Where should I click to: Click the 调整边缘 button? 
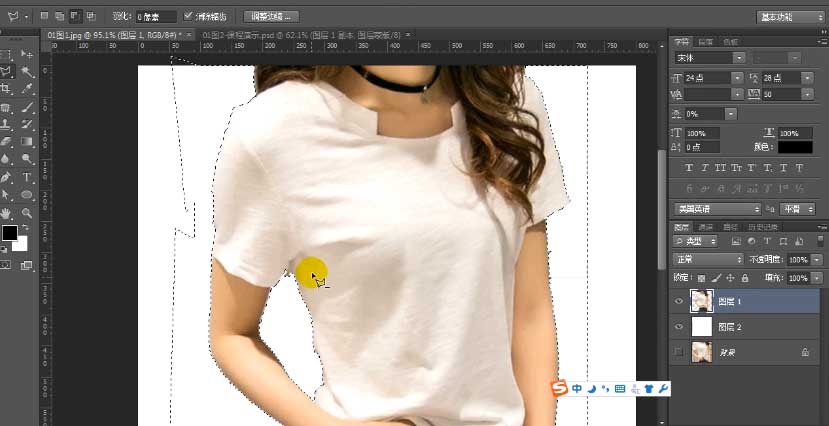[273, 17]
